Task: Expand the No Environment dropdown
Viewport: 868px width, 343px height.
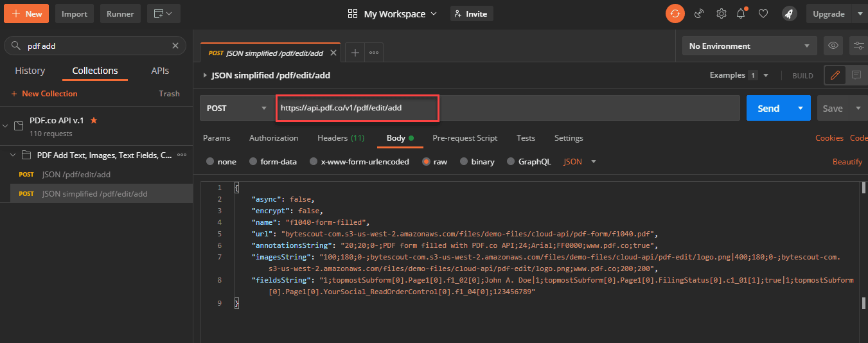Action: tap(749, 46)
